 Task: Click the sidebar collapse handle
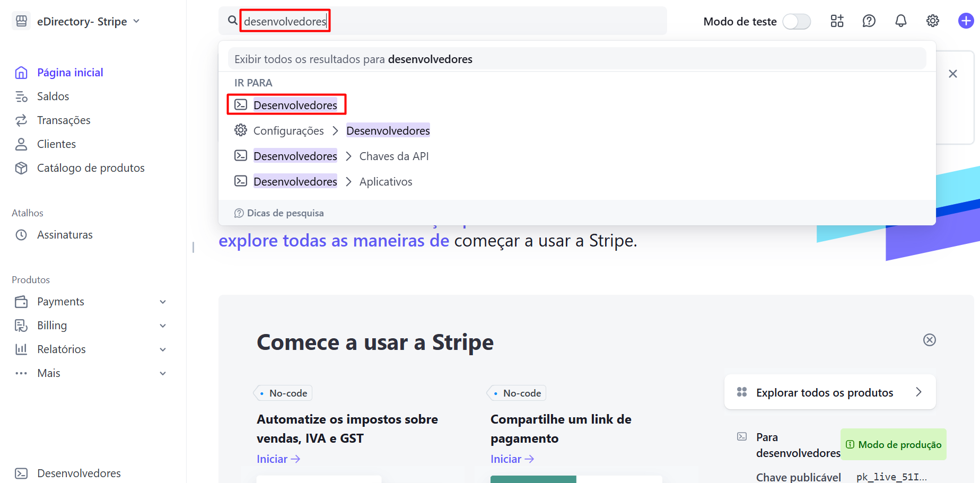click(x=193, y=247)
